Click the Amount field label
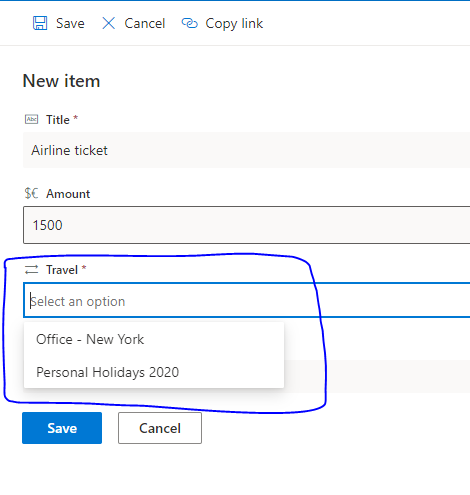This screenshot has height=495, width=470. 68,194
